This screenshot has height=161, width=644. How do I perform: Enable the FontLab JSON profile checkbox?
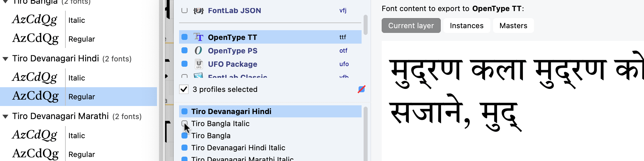[184, 10]
